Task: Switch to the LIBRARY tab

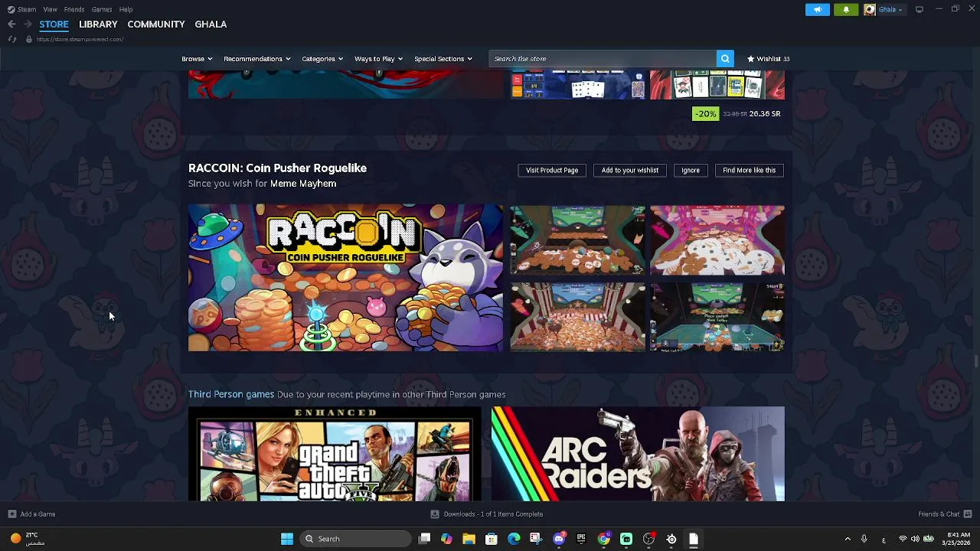Action: pyautogui.click(x=98, y=24)
